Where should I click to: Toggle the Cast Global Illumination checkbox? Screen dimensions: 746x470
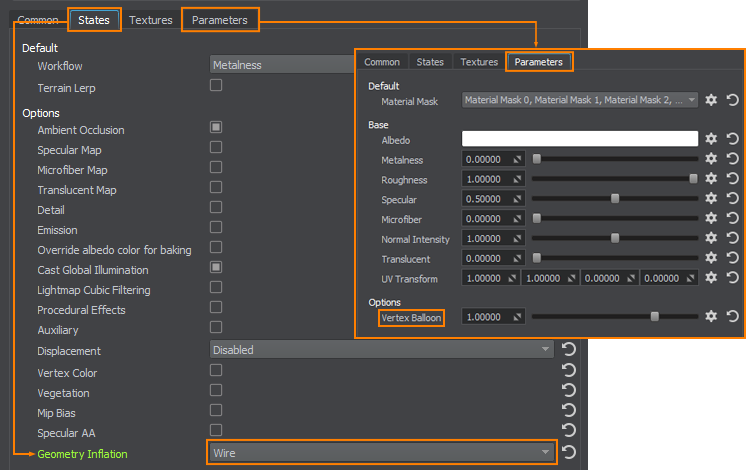[216, 268]
